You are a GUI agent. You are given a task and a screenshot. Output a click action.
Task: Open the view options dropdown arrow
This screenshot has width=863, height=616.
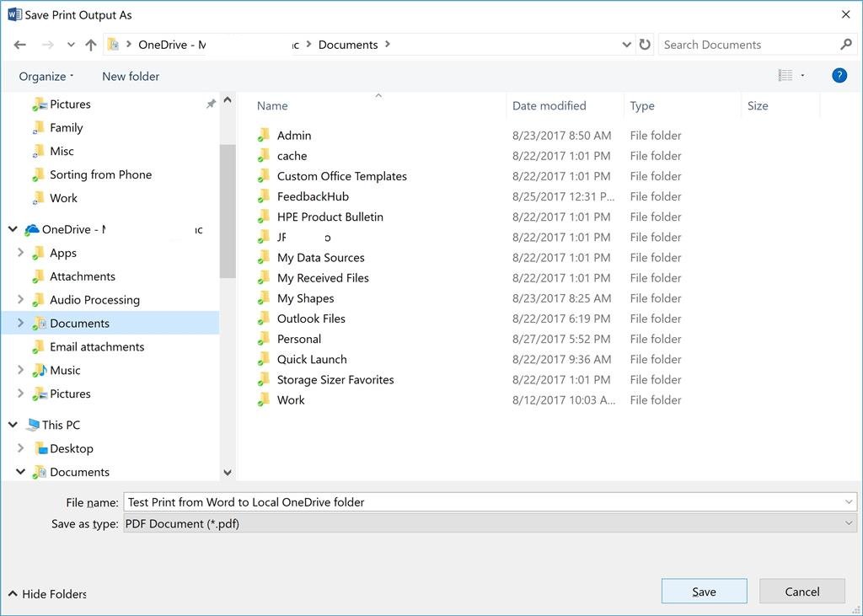(x=802, y=75)
